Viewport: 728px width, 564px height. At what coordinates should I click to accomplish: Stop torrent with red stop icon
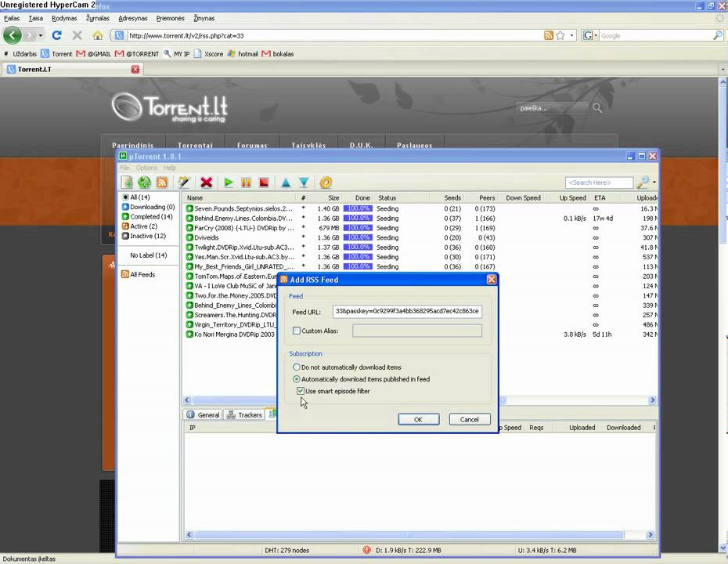coord(264,183)
